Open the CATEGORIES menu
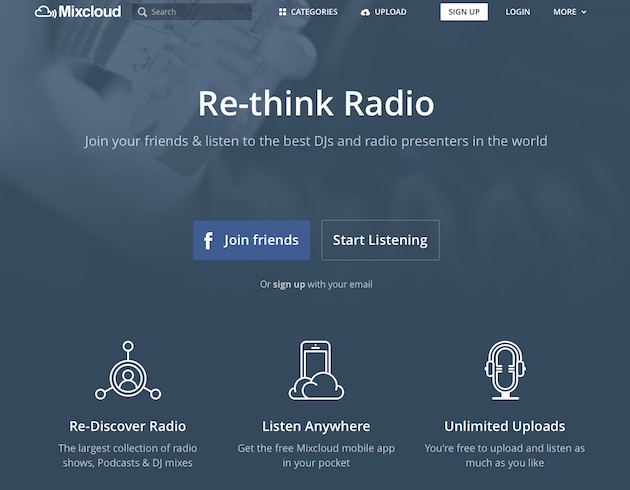Viewport: 630px width, 490px height. coord(308,12)
